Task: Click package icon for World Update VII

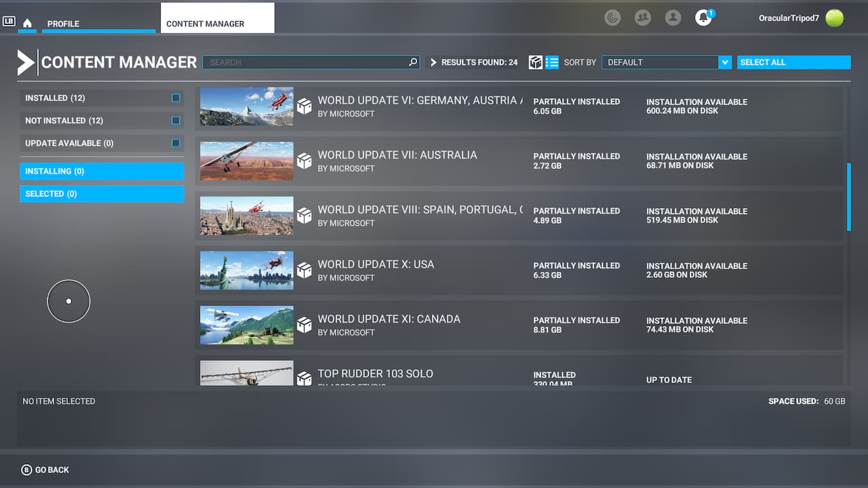Action: (304, 161)
